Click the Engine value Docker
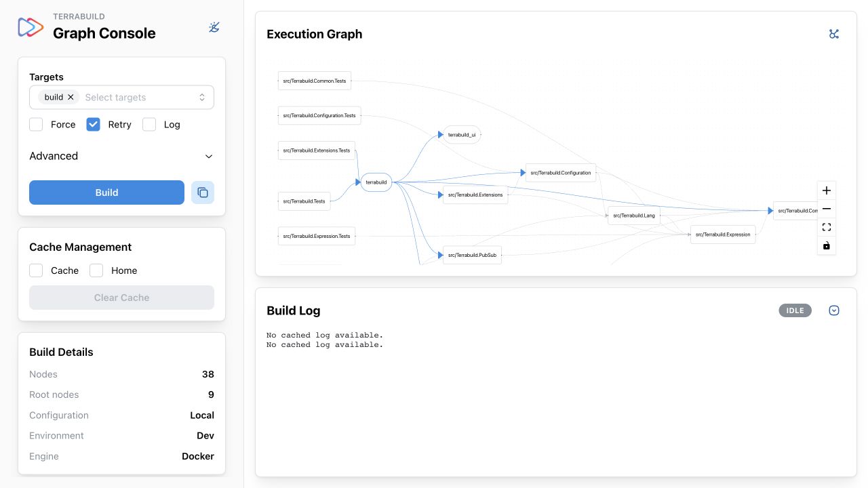 [x=198, y=456]
